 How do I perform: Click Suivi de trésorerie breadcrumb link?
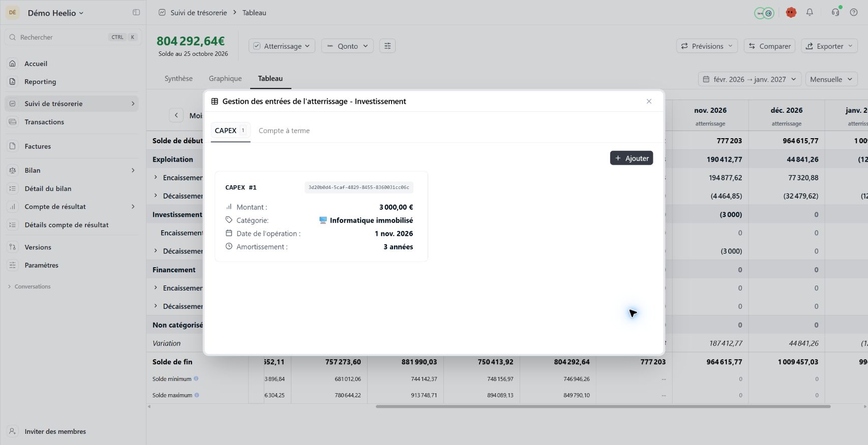(x=199, y=13)
